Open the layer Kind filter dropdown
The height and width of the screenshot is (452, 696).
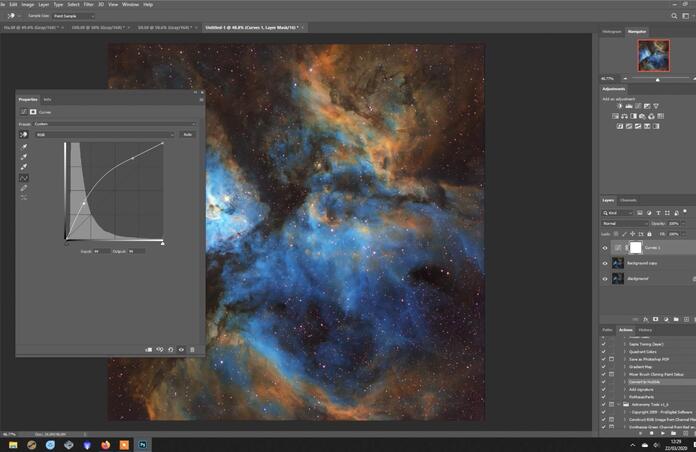point(618,213)
